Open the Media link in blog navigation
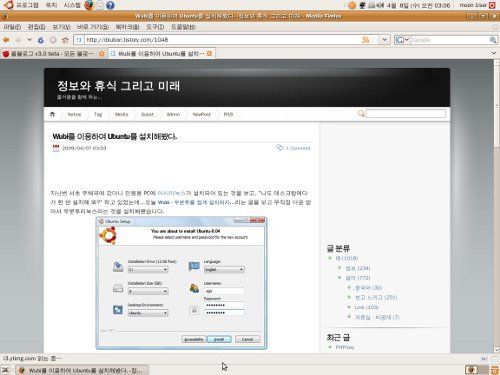This screenshot has height=375, width=500. point(121,114)
